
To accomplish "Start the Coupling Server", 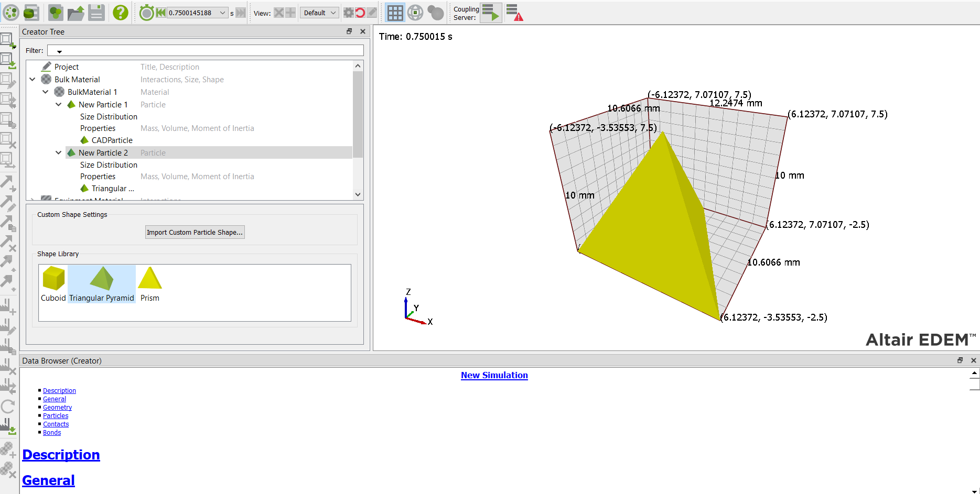I will point(491,13).
